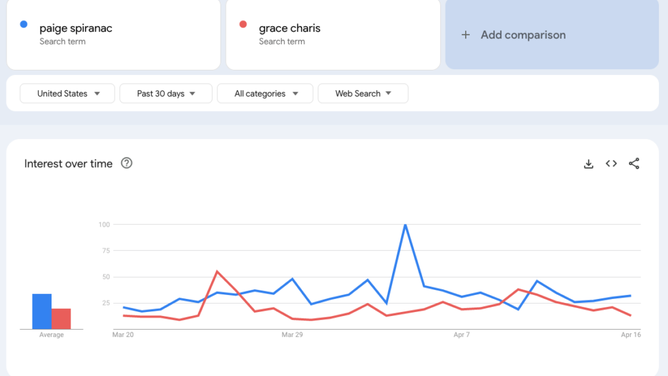This screenshot has width=668, height=376.
Task: Select the red average bar
Action: click(x=61, y=319)
